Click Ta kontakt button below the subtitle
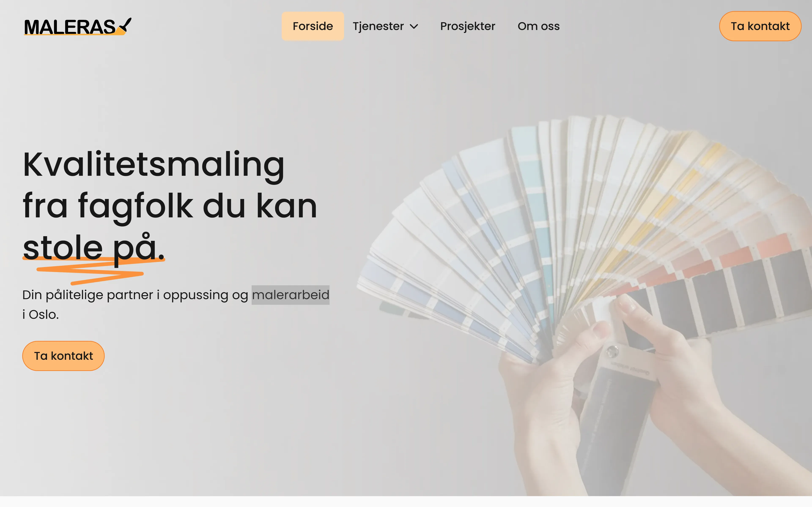This screenshot has width=812, height=507. coord(63,356)
